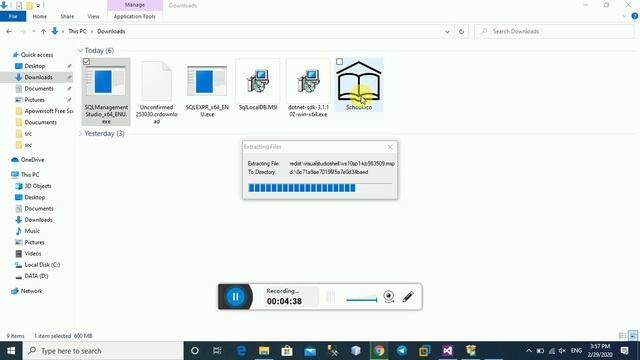Viewport: 640px width, 360px height.
Task: Open File Explorer help icon
Action: coord(635,16)
